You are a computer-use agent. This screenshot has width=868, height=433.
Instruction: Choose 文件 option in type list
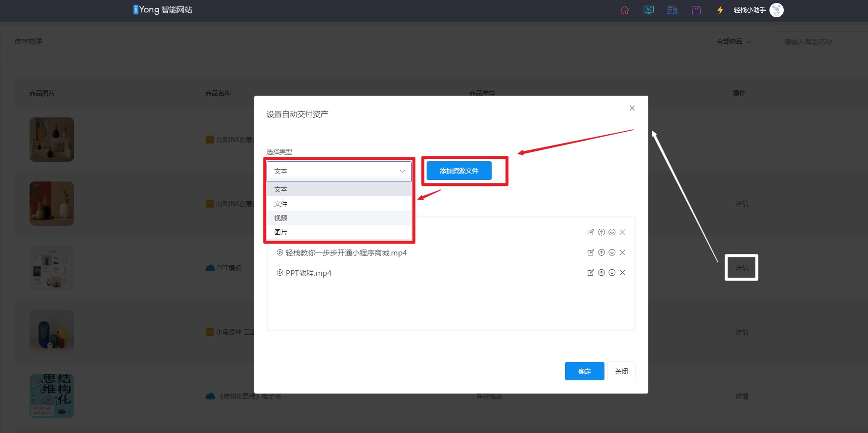pos(339,204)
